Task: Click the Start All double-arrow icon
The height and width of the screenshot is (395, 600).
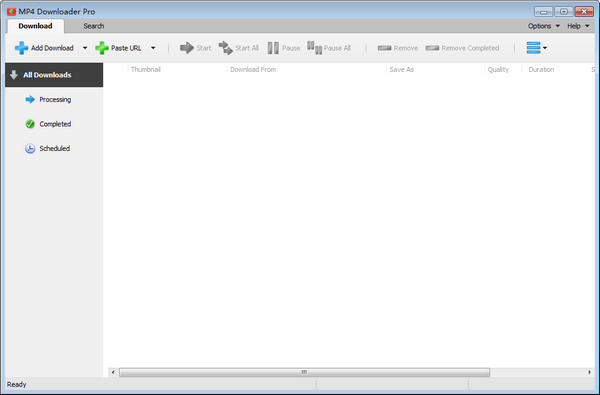Action: pos(226,48)
